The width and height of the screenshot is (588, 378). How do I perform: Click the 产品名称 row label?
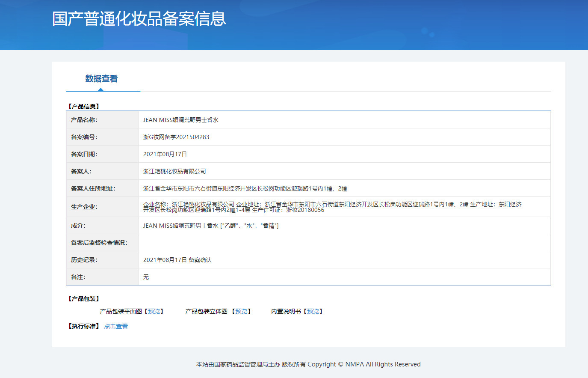(x=84, y=120)
